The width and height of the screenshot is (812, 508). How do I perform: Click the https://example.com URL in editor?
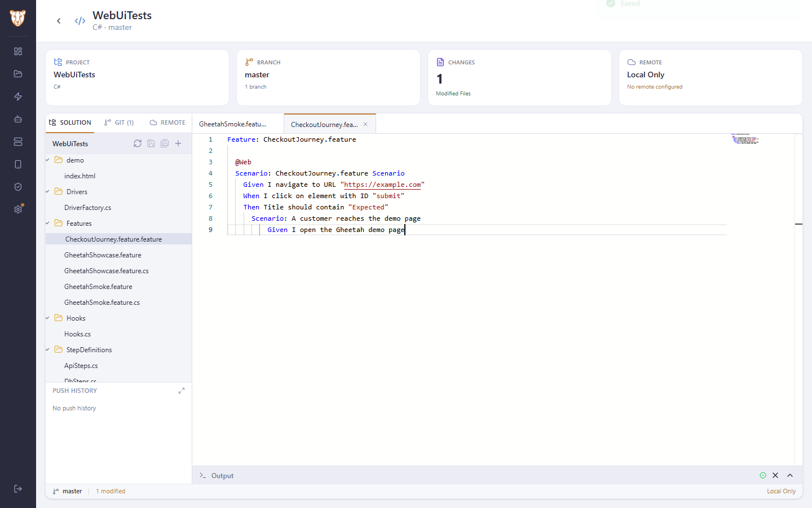click(x=382, y=185)
